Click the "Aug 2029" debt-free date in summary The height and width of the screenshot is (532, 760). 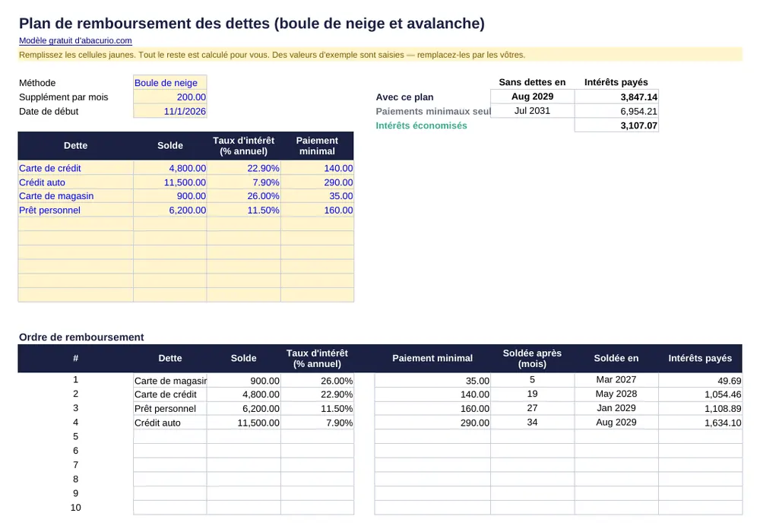(x=532, y=97)
